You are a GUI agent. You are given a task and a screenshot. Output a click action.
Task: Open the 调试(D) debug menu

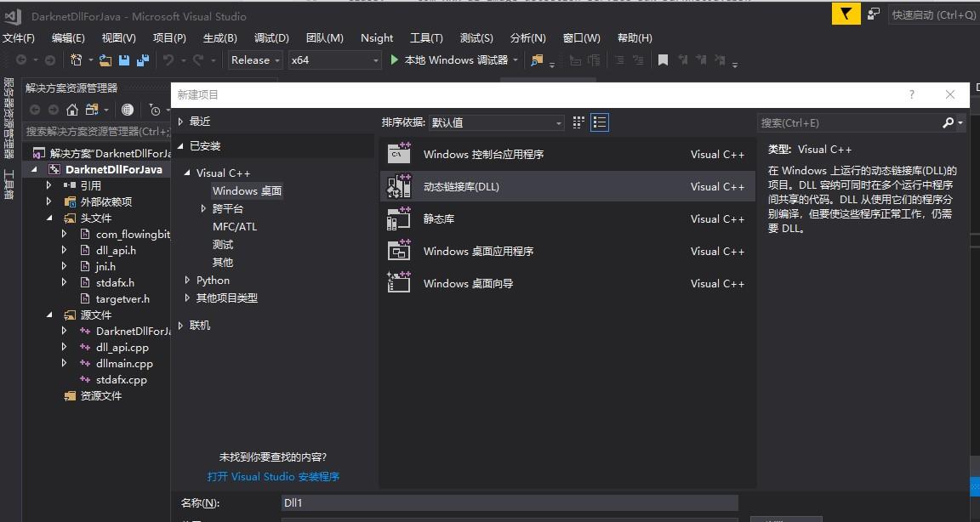coord(271,38)
